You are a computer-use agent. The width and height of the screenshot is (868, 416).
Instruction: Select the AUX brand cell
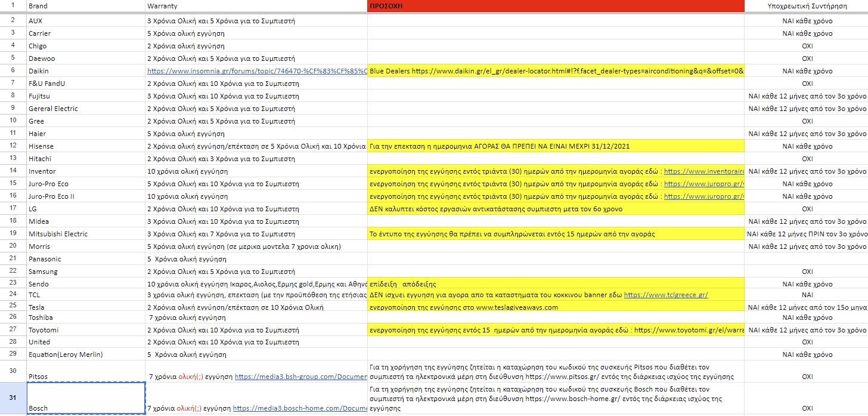pos(86,21)
